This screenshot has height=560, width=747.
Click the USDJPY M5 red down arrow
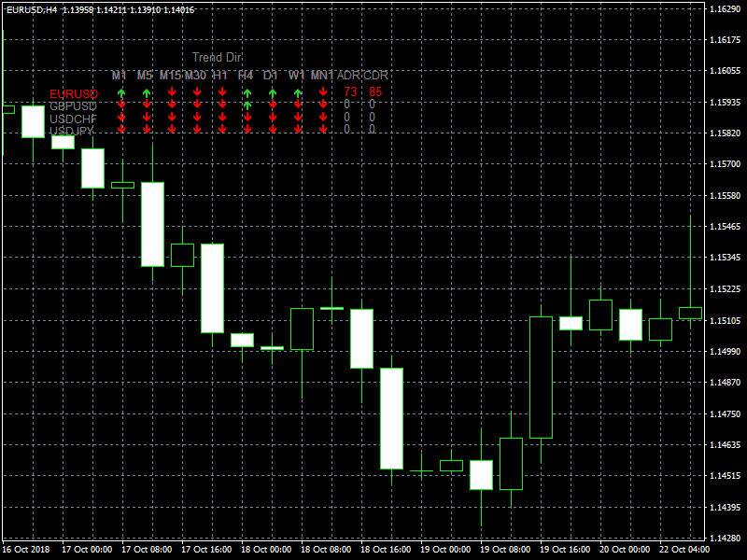[147, 129]
